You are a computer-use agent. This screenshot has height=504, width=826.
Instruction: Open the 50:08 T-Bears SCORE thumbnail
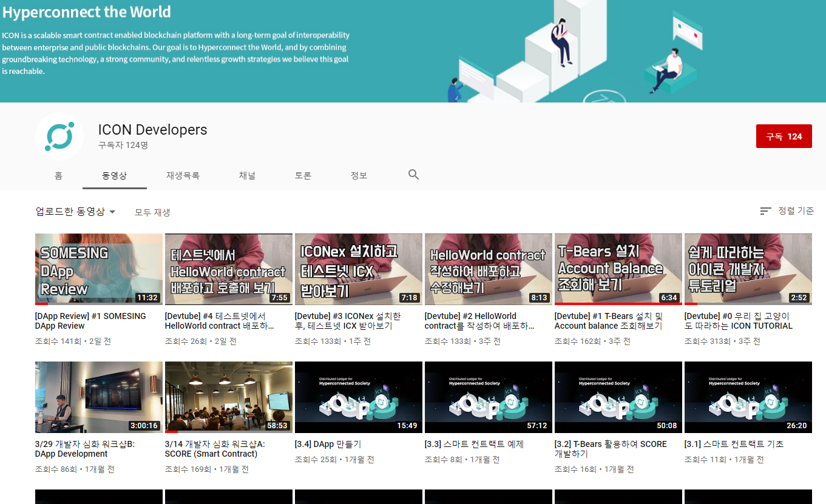tap(618, 397)
